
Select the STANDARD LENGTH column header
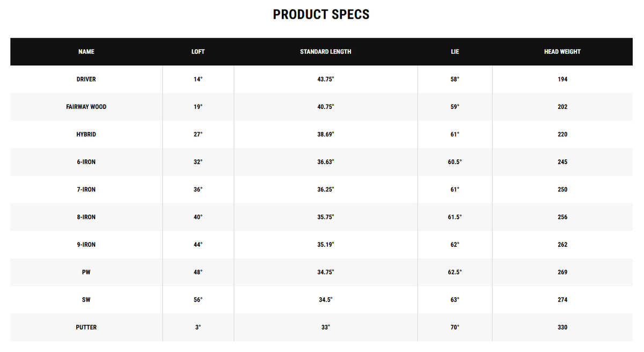click(325, 52)
